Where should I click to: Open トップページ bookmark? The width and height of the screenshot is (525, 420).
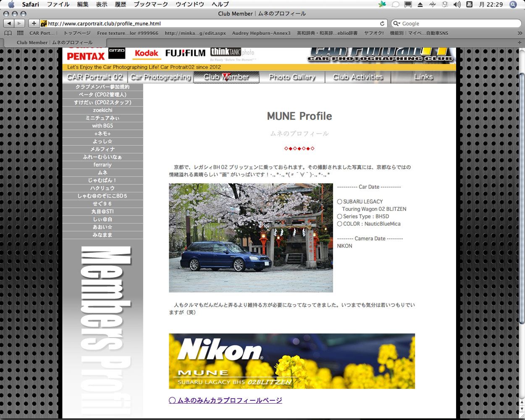(x=77, y=33)
